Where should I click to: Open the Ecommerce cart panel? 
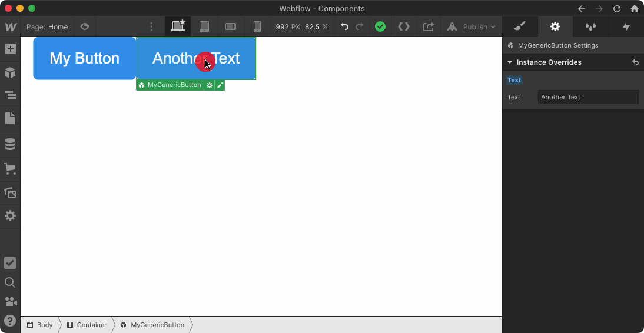point(10,169)
